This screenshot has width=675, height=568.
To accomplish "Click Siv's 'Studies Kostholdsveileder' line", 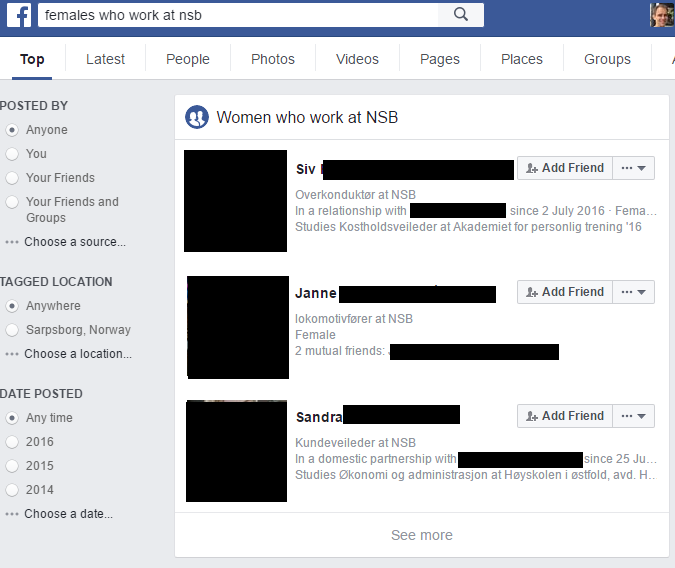I will point(468,227).
